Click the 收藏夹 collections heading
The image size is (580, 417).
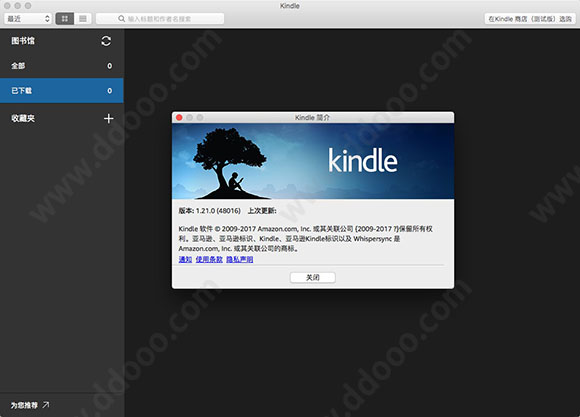point(23,118)
